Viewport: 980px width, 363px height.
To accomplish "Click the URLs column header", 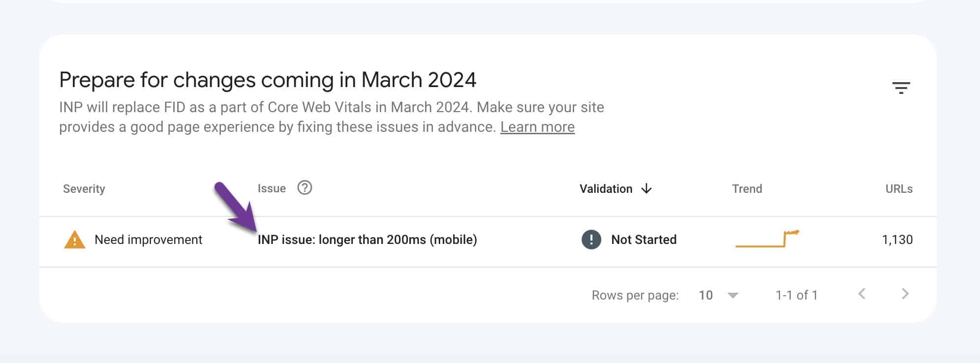I will click(x=899, y=189).
